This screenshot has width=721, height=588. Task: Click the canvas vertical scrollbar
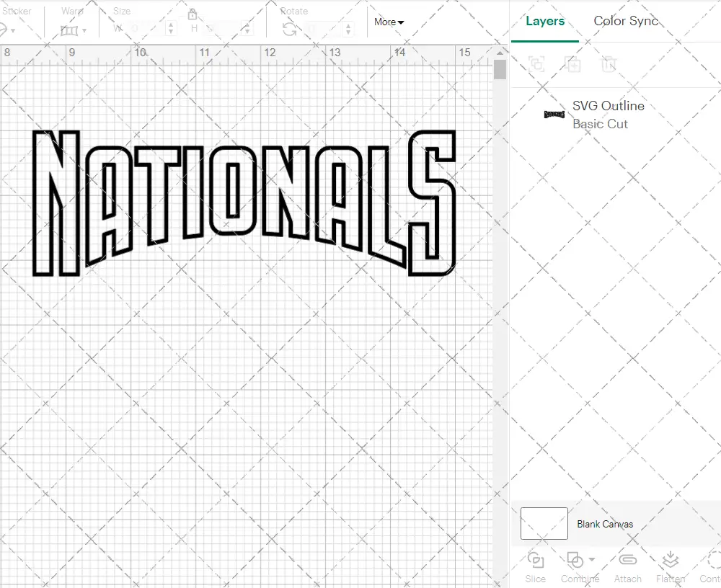(500, 71)
